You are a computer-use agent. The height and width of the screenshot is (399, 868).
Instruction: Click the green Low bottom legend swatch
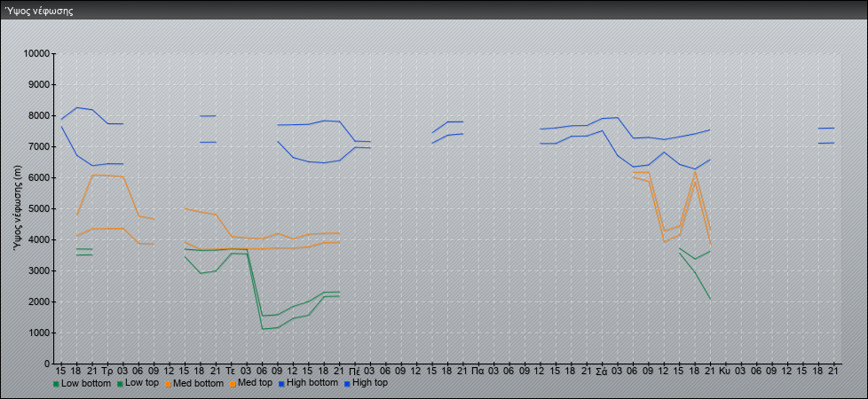pyautogui.click(x=56, y=383)
